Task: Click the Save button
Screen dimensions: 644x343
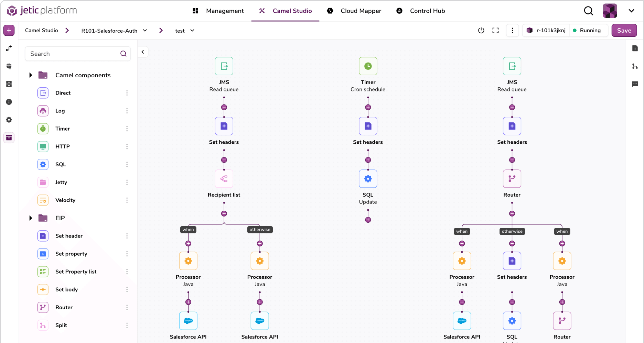Action: (x=624, y=30)
